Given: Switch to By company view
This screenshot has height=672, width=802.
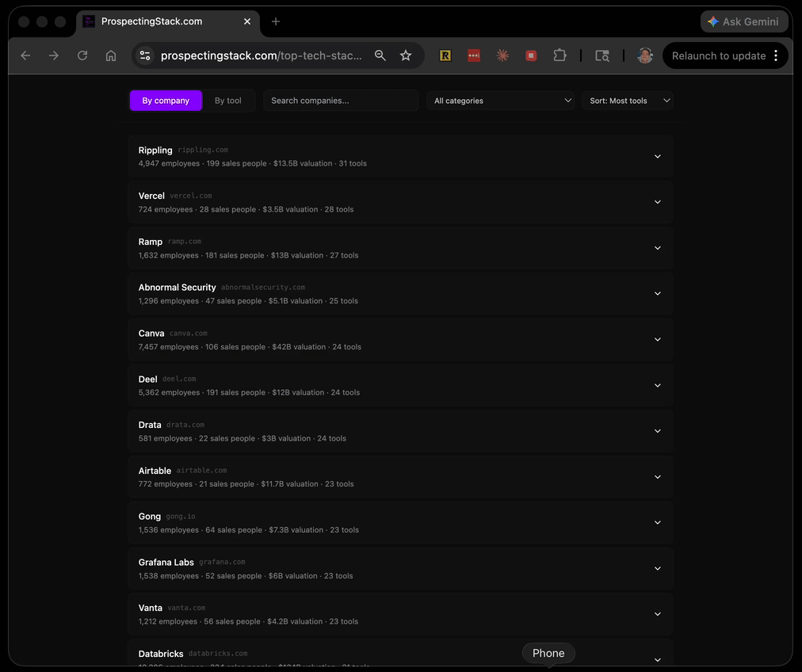Looking at the screenshot, I should pos(166,101).
